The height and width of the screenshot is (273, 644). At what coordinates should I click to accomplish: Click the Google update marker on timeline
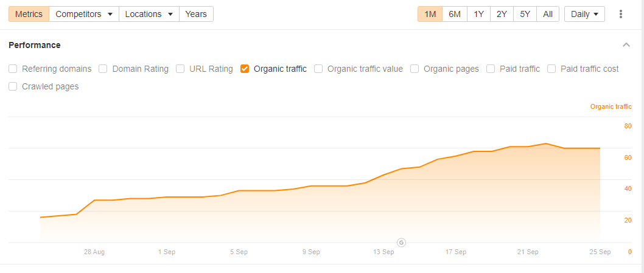coord(401,242)
